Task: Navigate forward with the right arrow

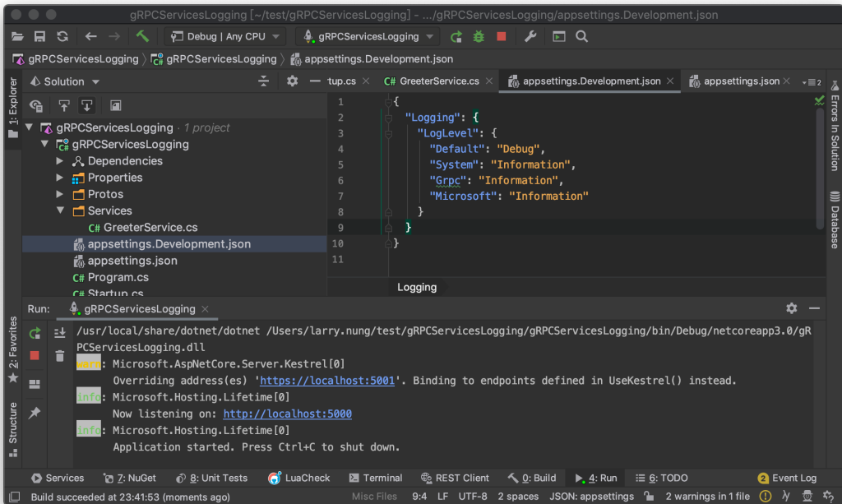Action: (x=114, y=36)
